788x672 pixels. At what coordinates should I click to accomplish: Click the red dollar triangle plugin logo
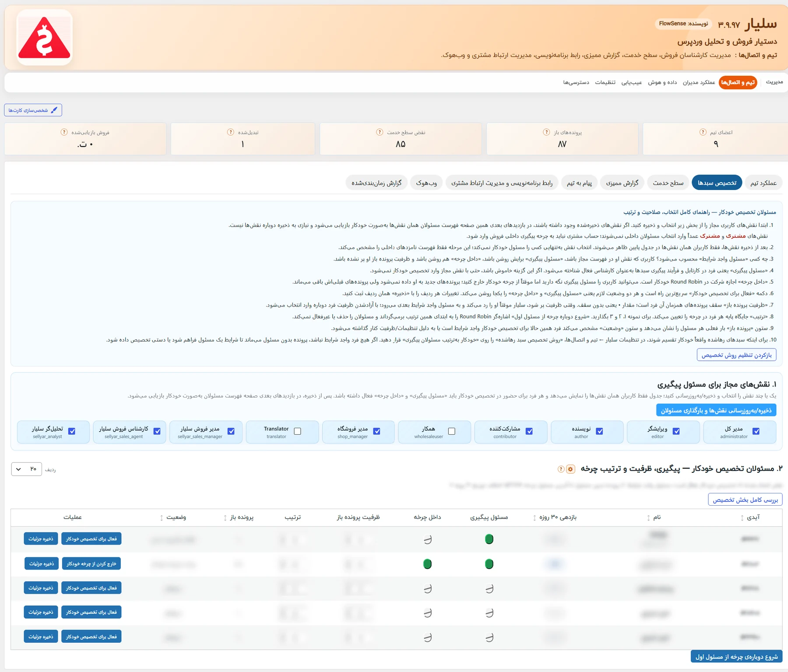click(x=44, y=38)
